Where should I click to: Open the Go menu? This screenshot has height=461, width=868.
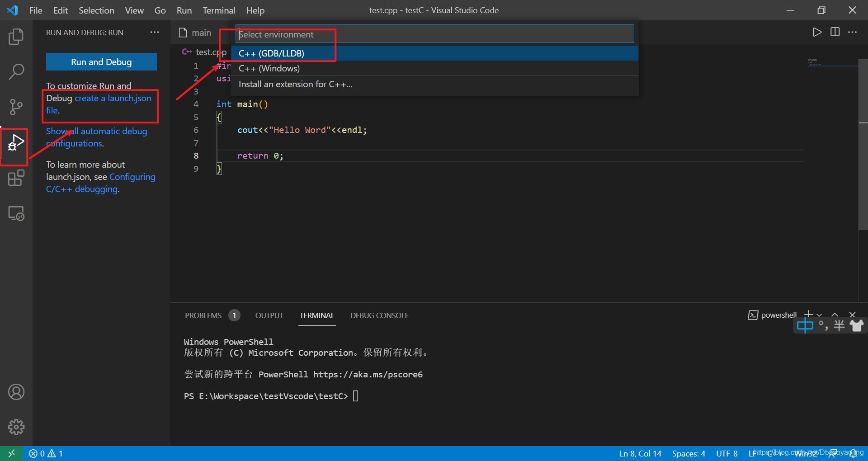pos(160,10)
